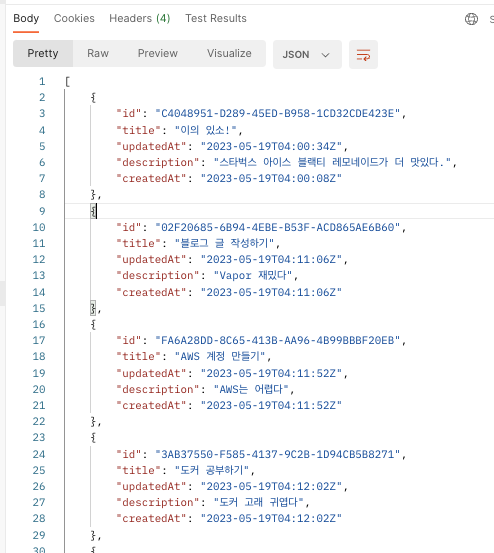Click title value "이의 있소!"

206,130
